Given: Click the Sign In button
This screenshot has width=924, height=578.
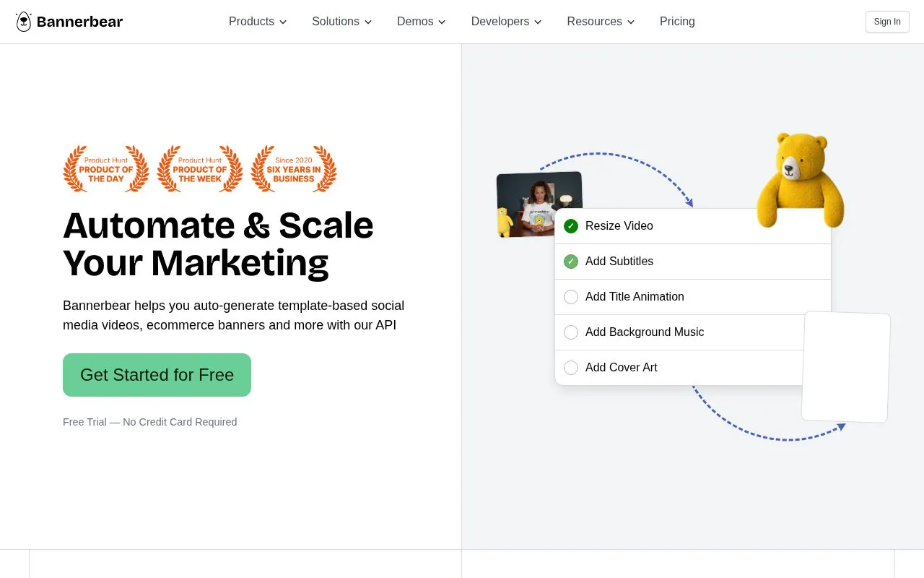Looking at the screenshot, I should [887, 22].
